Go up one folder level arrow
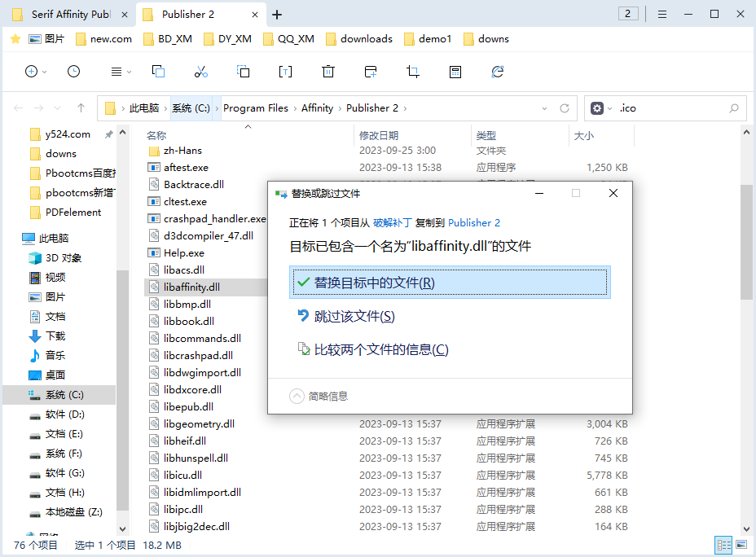Image resolution: width=756 pixels, height=557 pixels. coord(81,108)
